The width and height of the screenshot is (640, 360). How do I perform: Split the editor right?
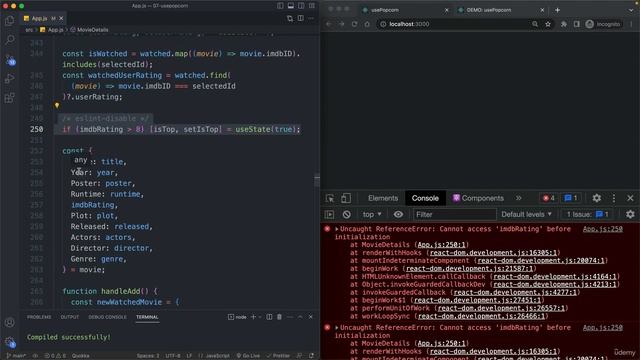coord(300,18)
